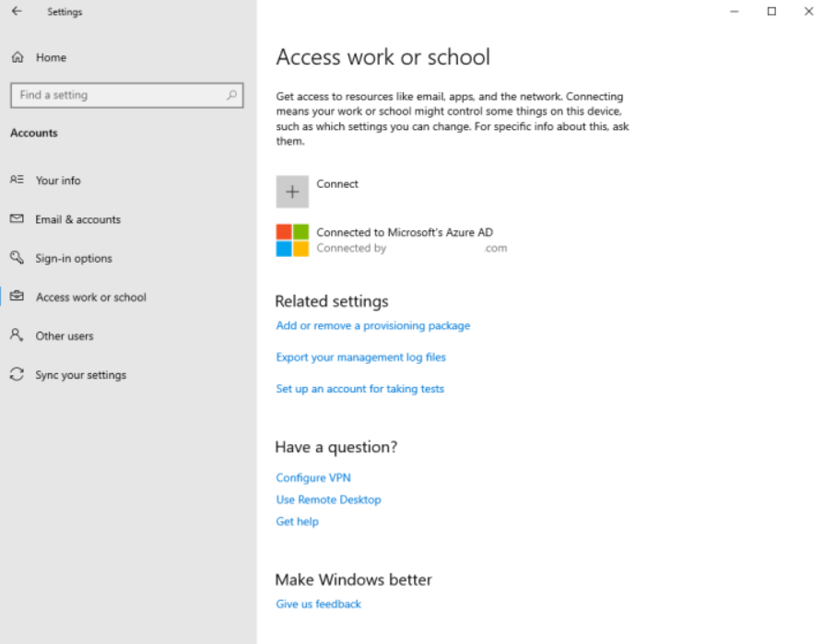Click the plus icon to connect
This screenshot has height=644, width=824.
(x=292, y=192)
